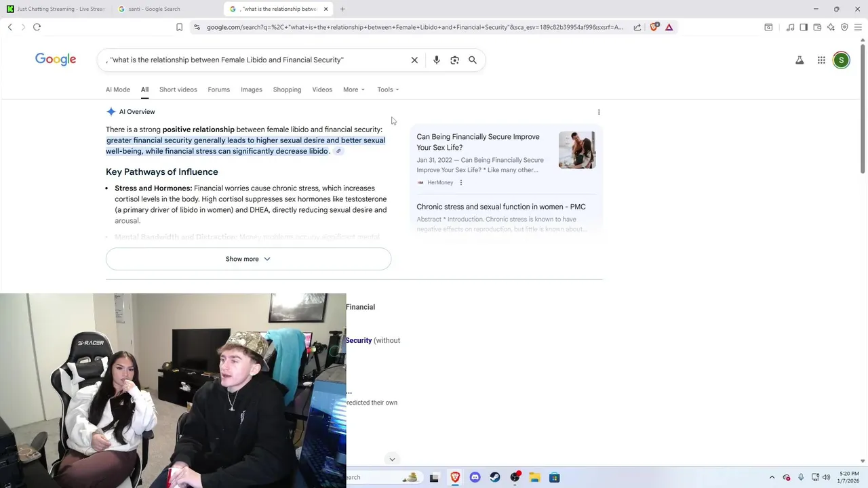868x488 pixels.
Task: Open site settings icon in the address bar
Action: (197, 27)
